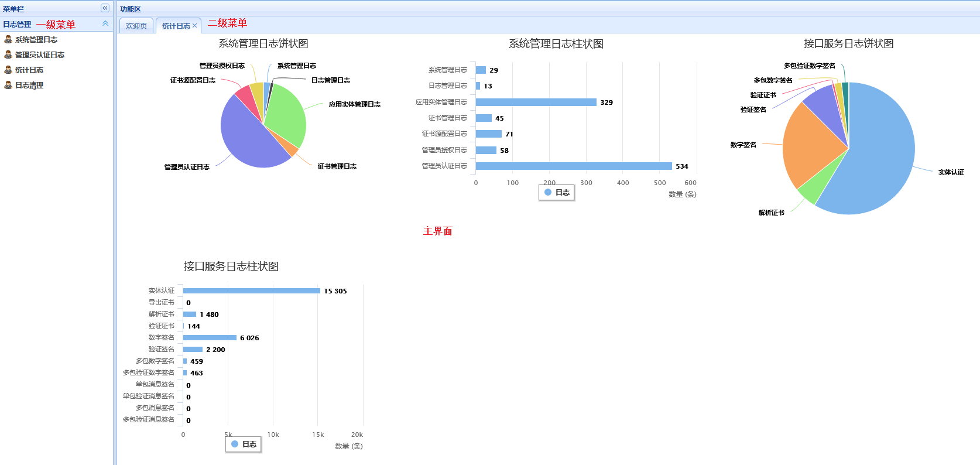Screen dimensions: 980x465
Task: Toggle 日志 legend in 系统管理日志柱状图
Action: coord(557,192)
